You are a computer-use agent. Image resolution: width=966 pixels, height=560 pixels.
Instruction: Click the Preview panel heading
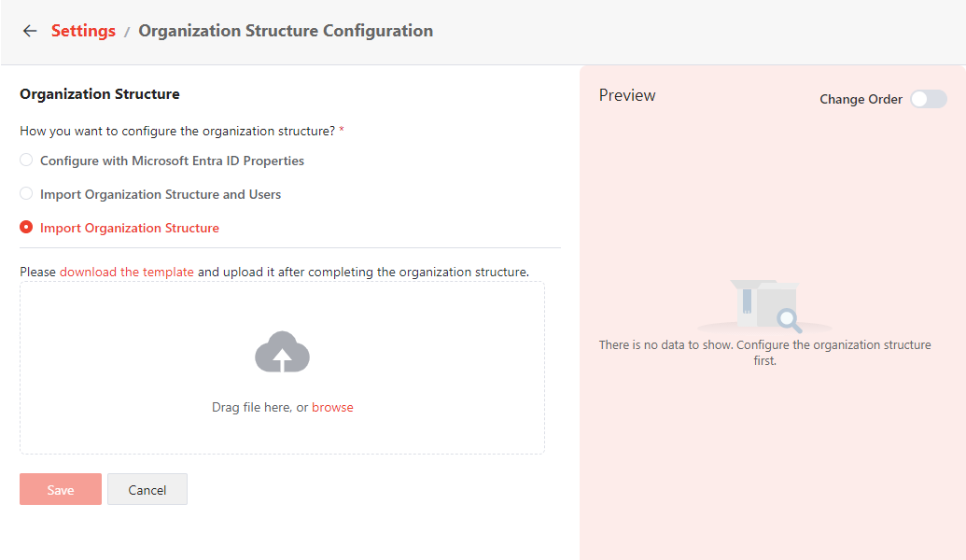(x=626, y=95)
